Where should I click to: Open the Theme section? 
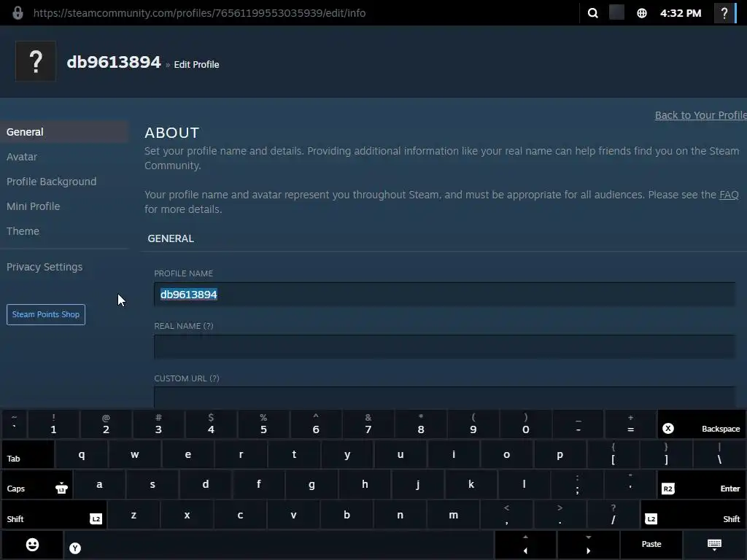(x=23, y=231)
